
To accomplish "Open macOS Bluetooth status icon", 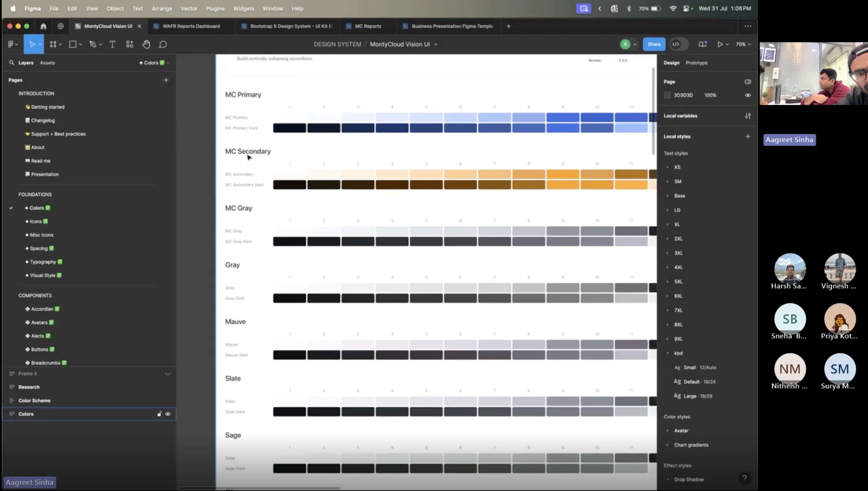I will [628, 8].
